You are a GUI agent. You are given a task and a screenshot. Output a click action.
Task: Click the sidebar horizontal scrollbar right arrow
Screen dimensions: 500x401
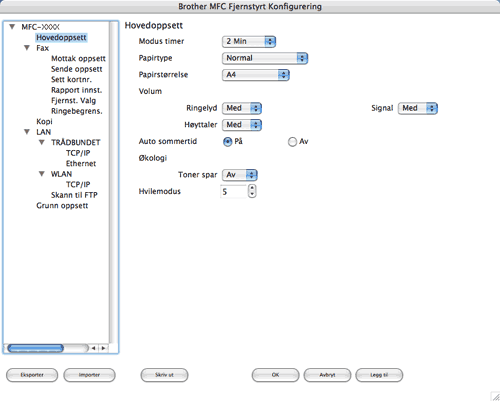click(104, 348)
